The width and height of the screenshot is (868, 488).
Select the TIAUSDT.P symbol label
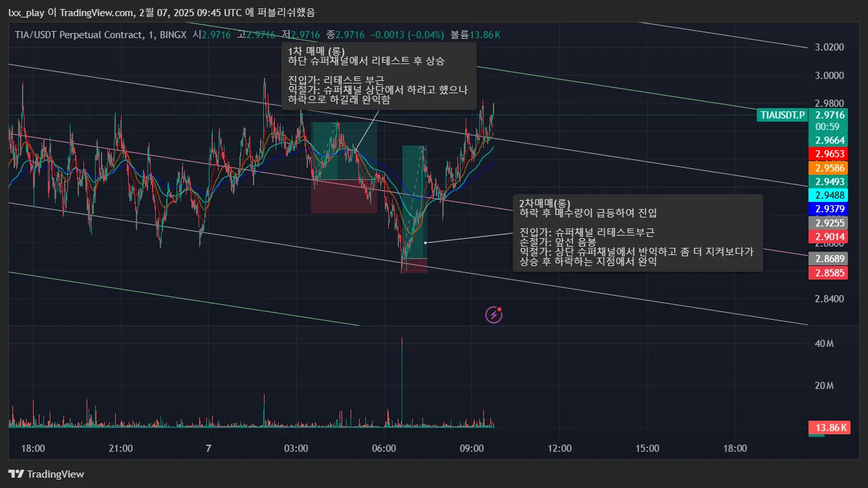point(783,115)
